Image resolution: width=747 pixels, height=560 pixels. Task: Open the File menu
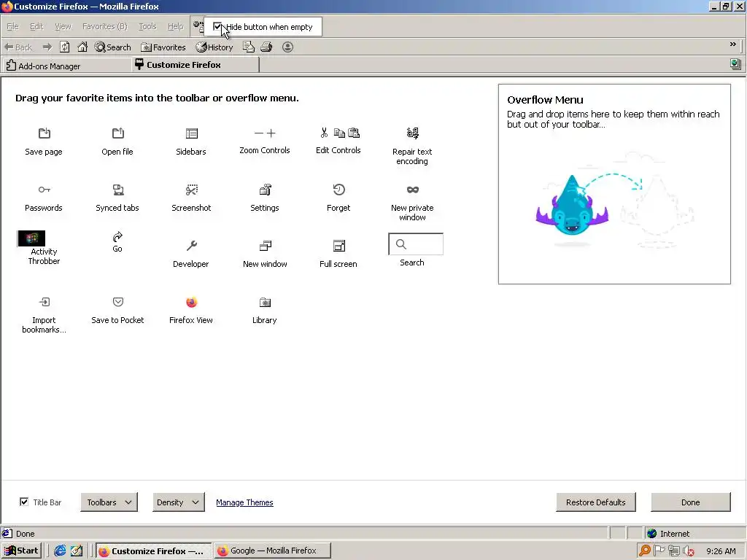point(13,26)
